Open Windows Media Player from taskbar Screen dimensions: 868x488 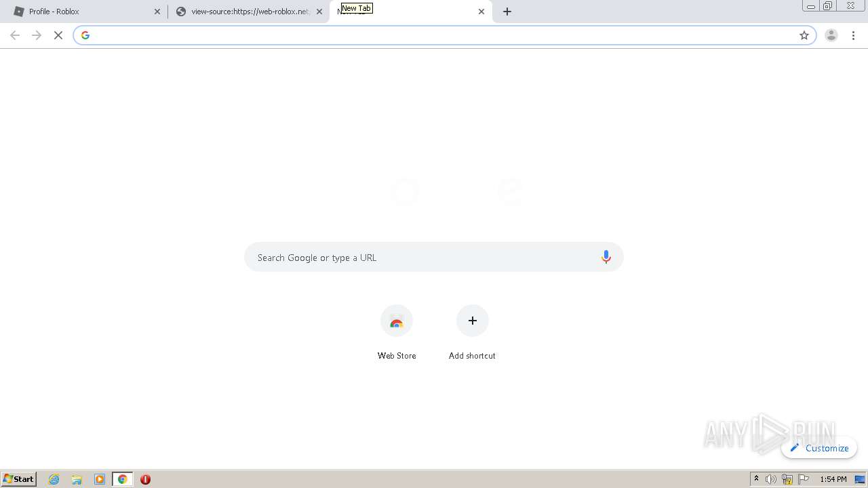click(x=100, y=479)
